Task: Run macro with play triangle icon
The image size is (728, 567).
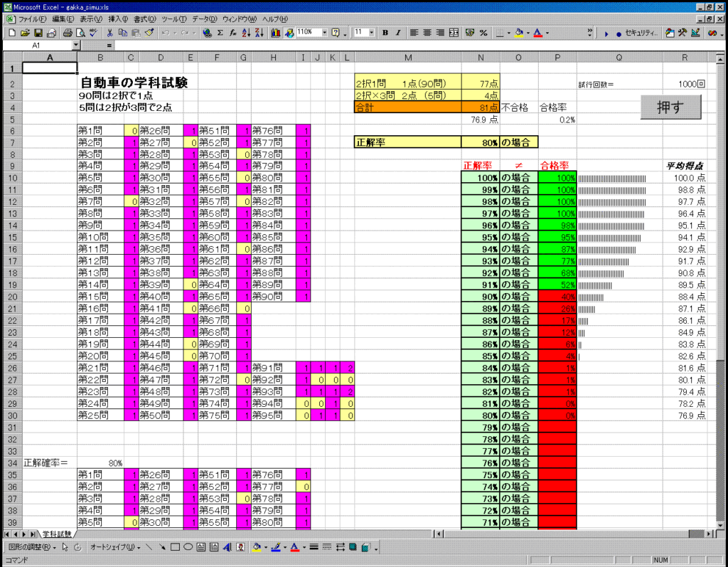Action: click(x=606, y=33)
